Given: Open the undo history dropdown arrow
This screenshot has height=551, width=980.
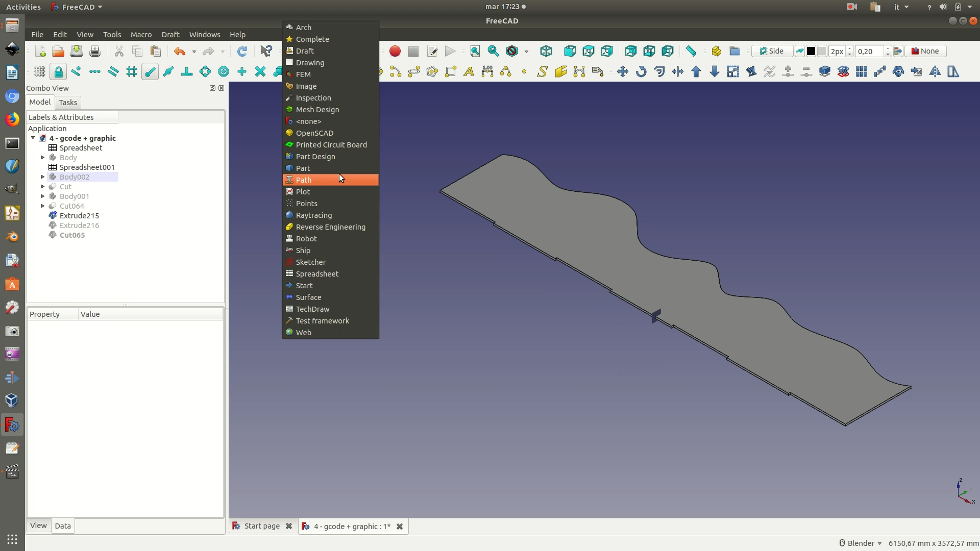Looking at the screenshot, I should tap(194, 52).
